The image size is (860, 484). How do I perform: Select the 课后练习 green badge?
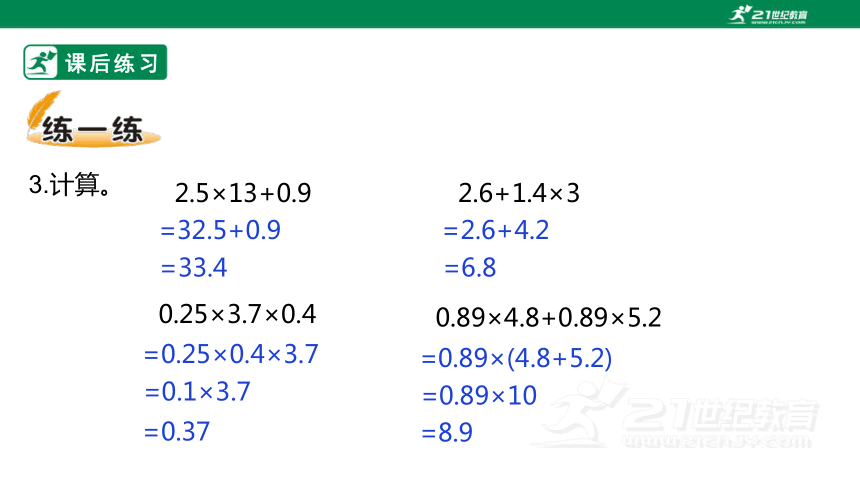click(95, 62)
